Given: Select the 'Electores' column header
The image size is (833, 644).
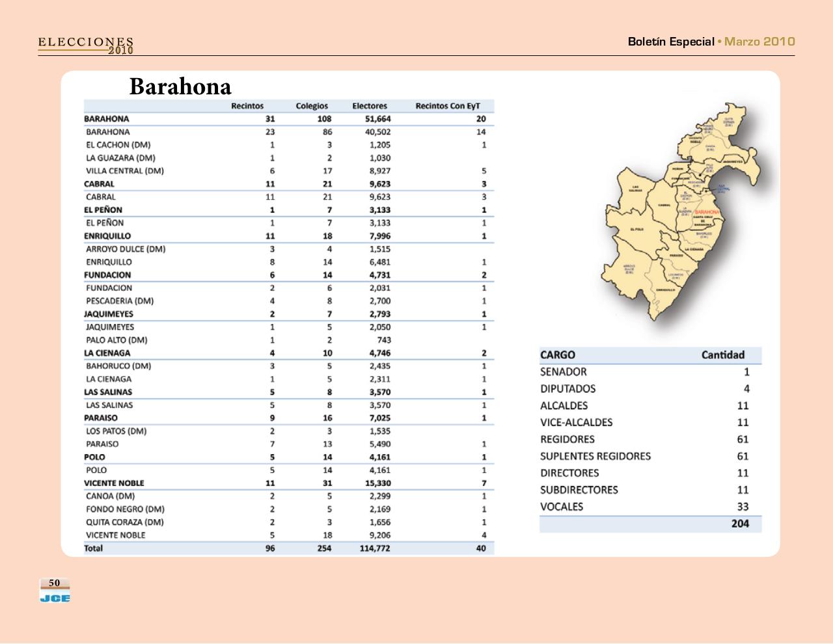Looking at the screenshot, I should [x=370, y=106].
